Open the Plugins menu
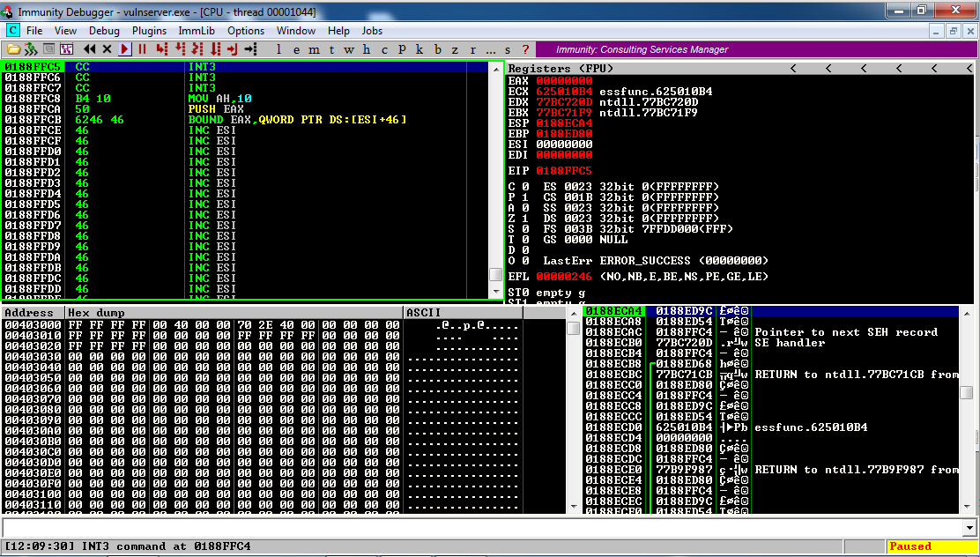This screenshot has width=980, height=557. tap(149, 31)
